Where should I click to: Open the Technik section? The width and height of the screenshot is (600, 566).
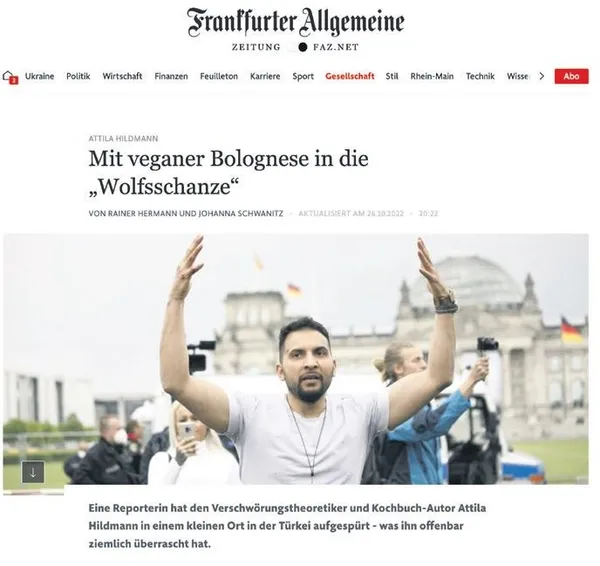click(480, 76)
